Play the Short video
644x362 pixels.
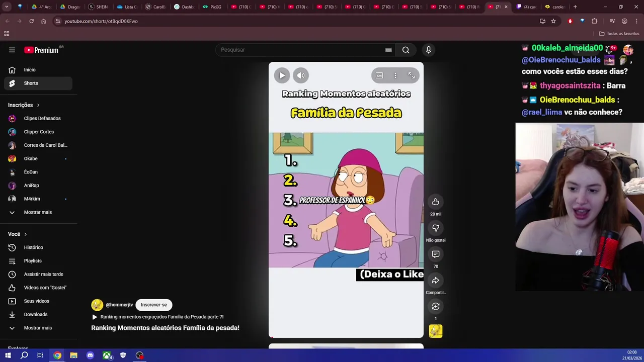282,75
